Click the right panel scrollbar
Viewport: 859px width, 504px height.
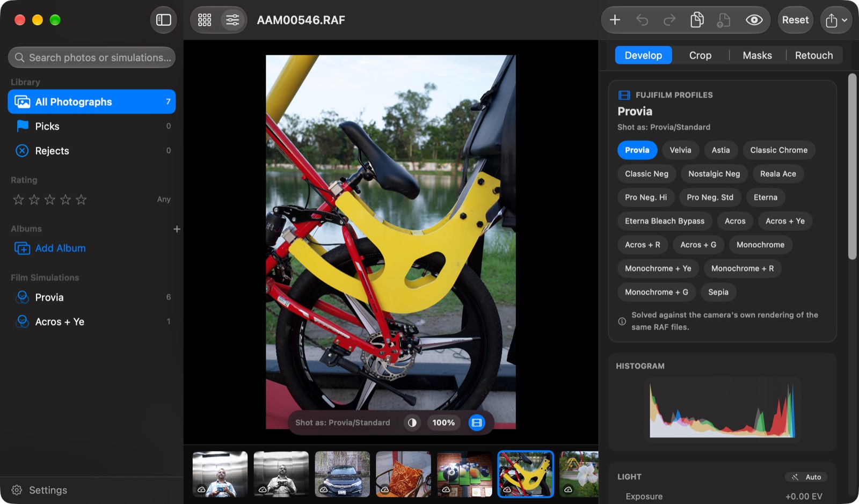coord(852,166)
